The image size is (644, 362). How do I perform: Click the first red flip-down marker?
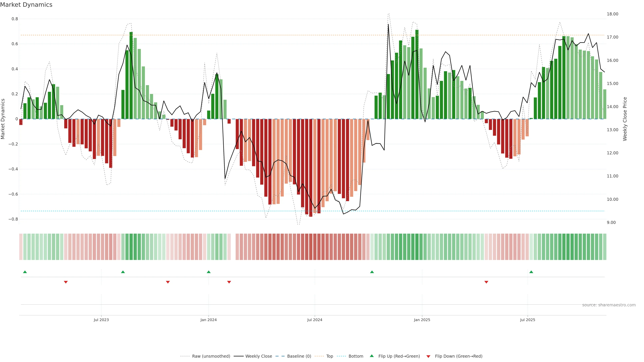[x=66, y=282]
